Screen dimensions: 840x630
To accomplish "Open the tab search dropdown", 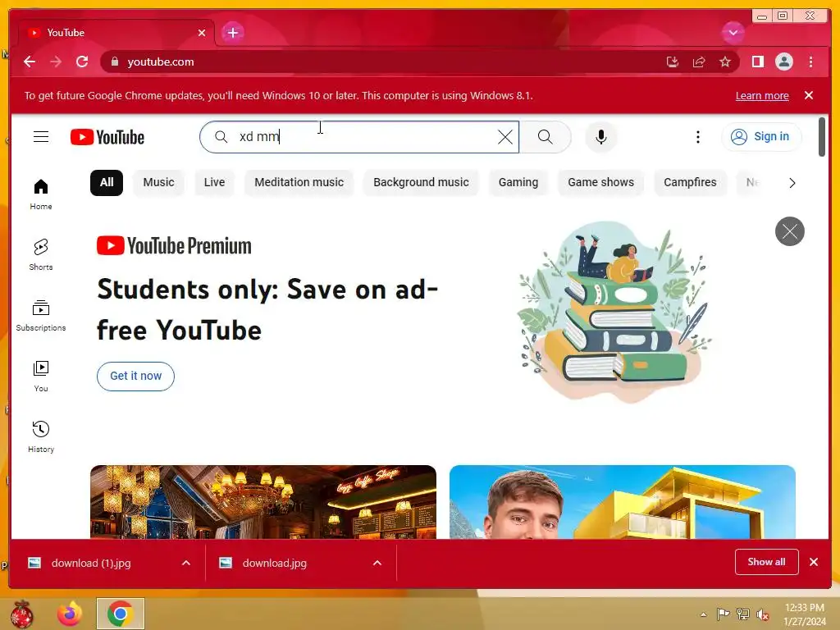I will [x=733, y=32].
